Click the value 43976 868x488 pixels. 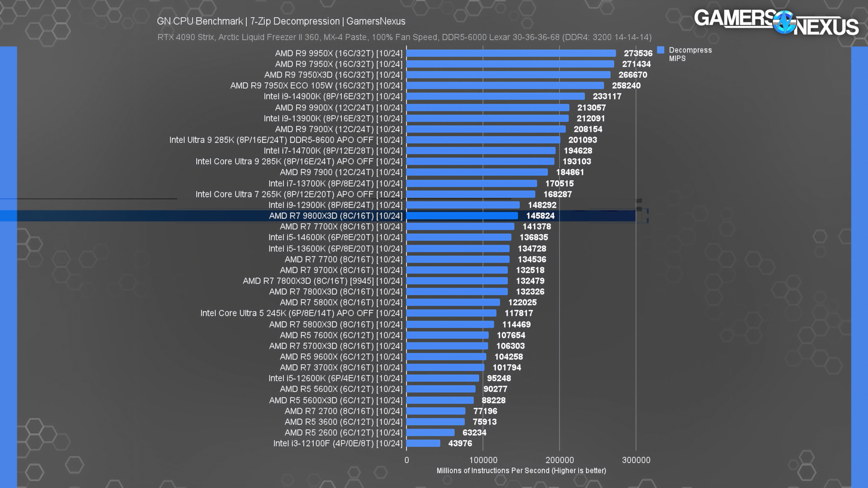pyautogui.click(x=460, y=444)
